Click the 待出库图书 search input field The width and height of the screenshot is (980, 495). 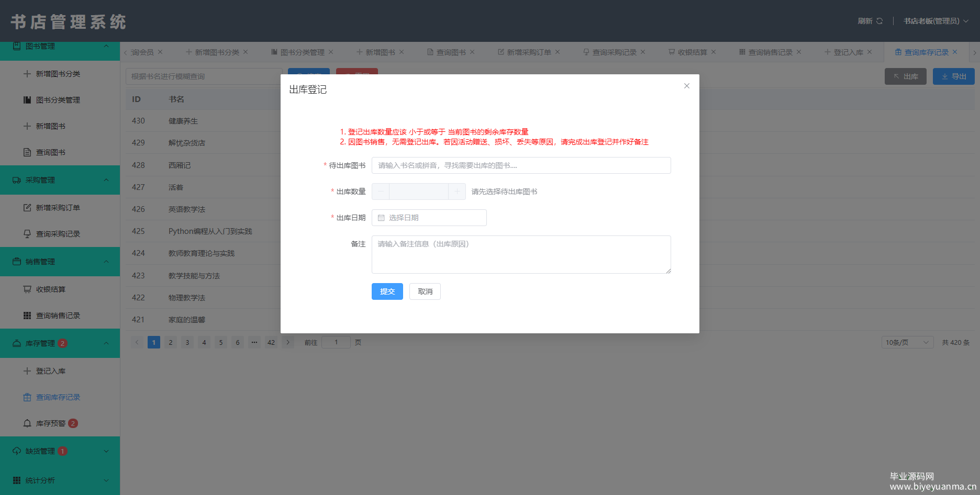pos(521,165)
